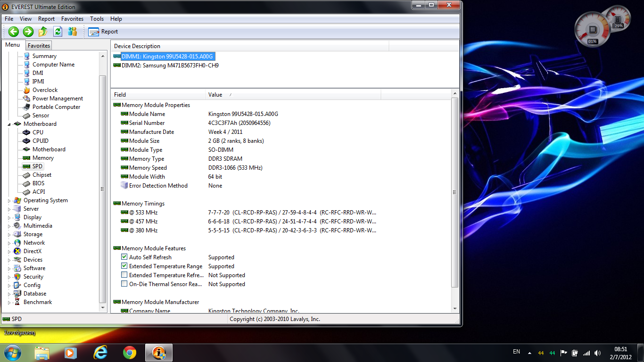
Task: Toggle Auto Self Refresh checkbox
Action: pos(124,257)
